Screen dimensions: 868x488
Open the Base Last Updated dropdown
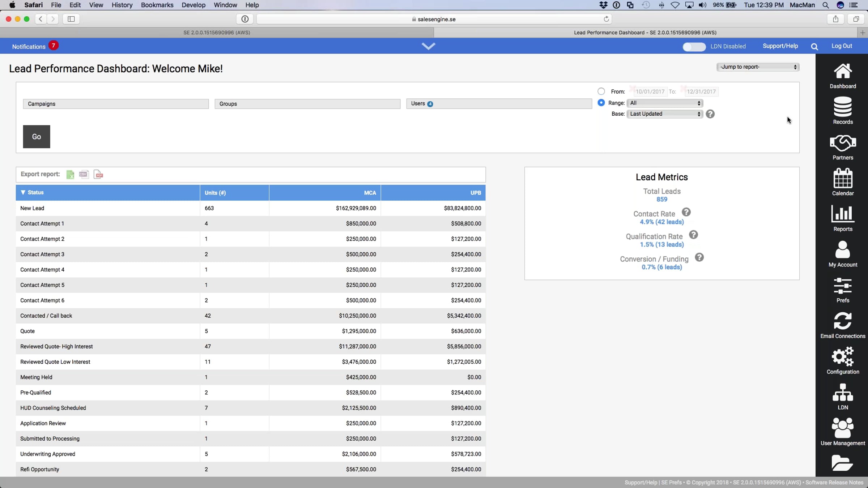665,114
